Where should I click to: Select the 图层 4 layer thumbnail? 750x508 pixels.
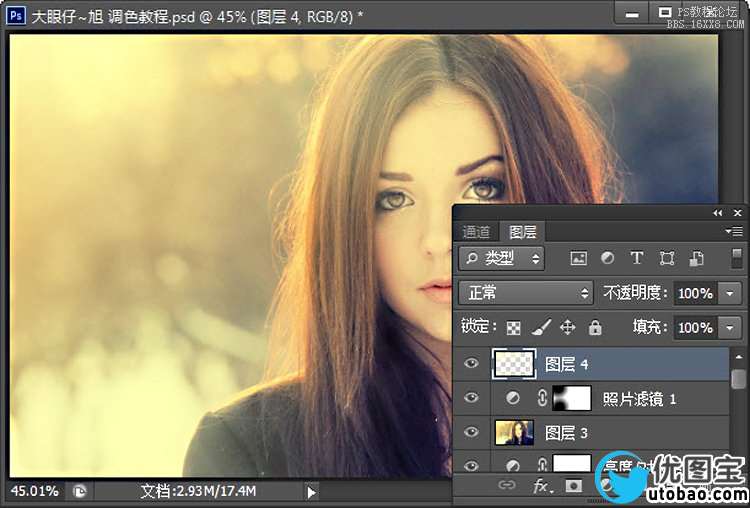point(514,364)
